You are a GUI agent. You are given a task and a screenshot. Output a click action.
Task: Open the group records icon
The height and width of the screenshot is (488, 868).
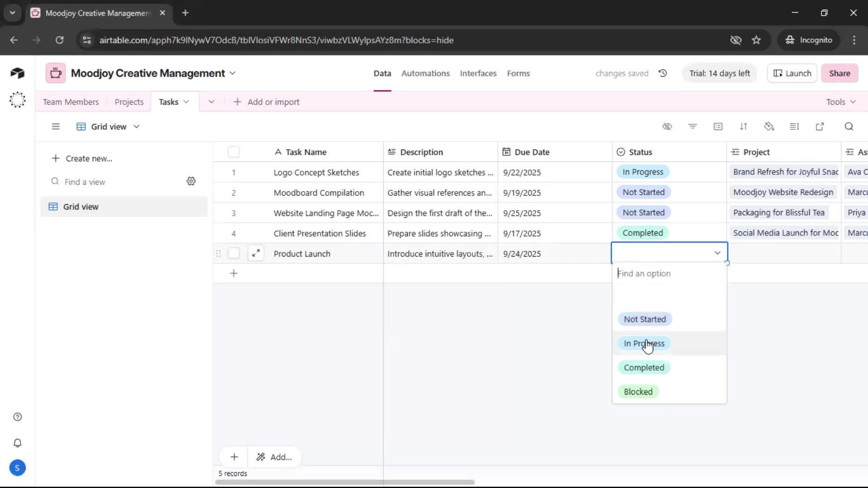tap(718, 127)
